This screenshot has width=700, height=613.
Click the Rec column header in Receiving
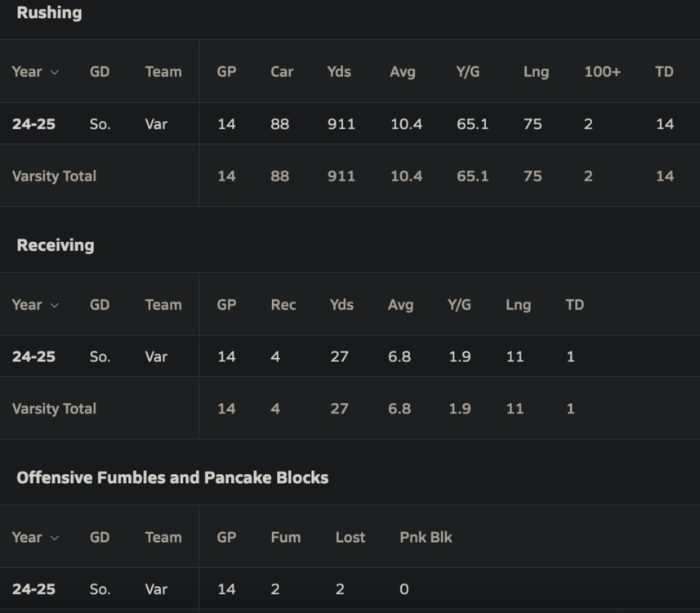click(x=283, y=305)
